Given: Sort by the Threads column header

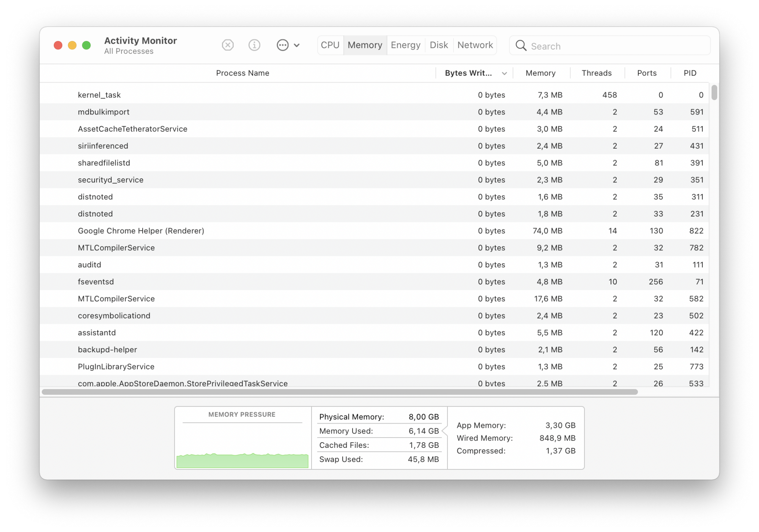Looking at the screenshot, I should pyautogui.click(x=597, y=73).
